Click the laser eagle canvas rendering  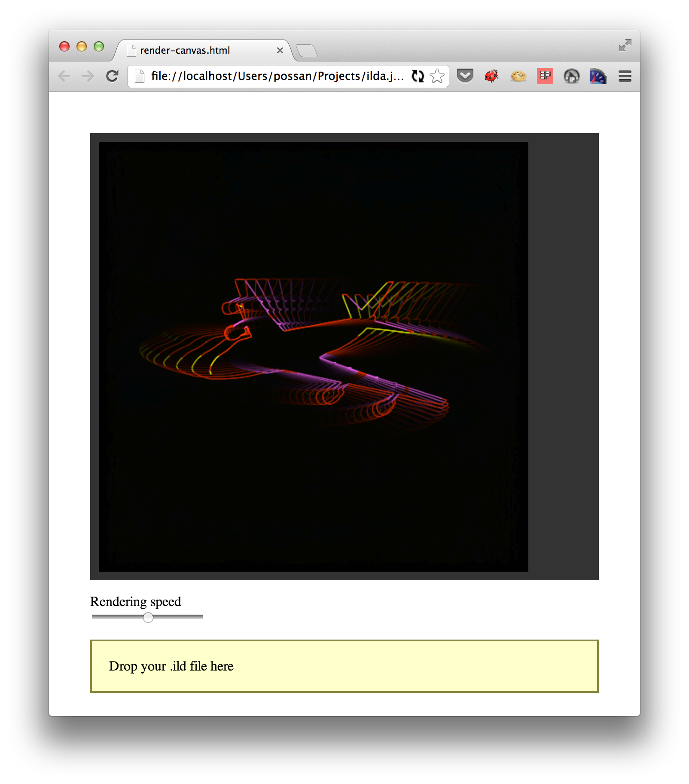click(314, 356)
